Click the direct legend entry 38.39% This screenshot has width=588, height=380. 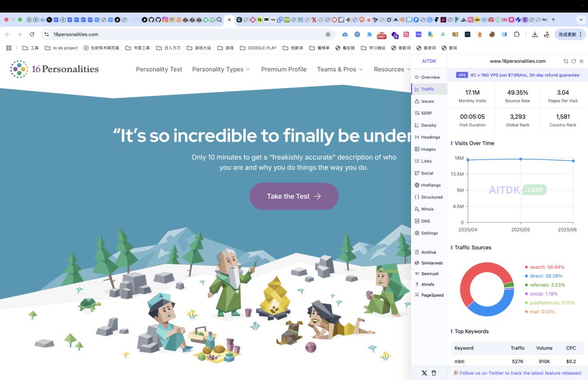click(544, 276)
